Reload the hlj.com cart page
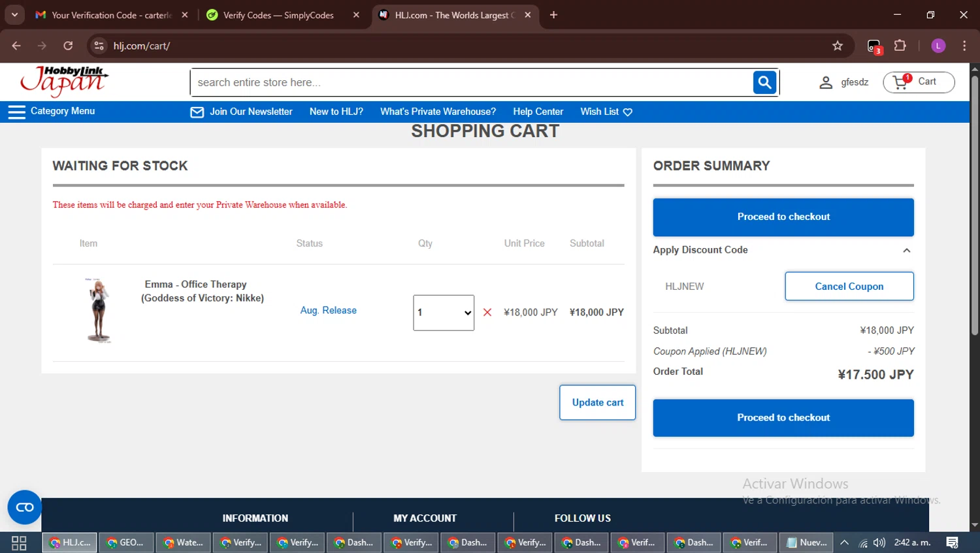 pyautogui.click(x=68, y=46)
